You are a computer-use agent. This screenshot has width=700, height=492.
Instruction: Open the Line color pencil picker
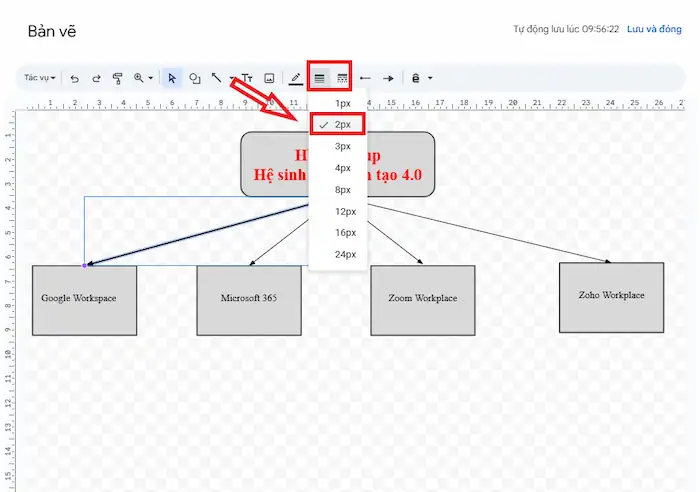point(296,79)
